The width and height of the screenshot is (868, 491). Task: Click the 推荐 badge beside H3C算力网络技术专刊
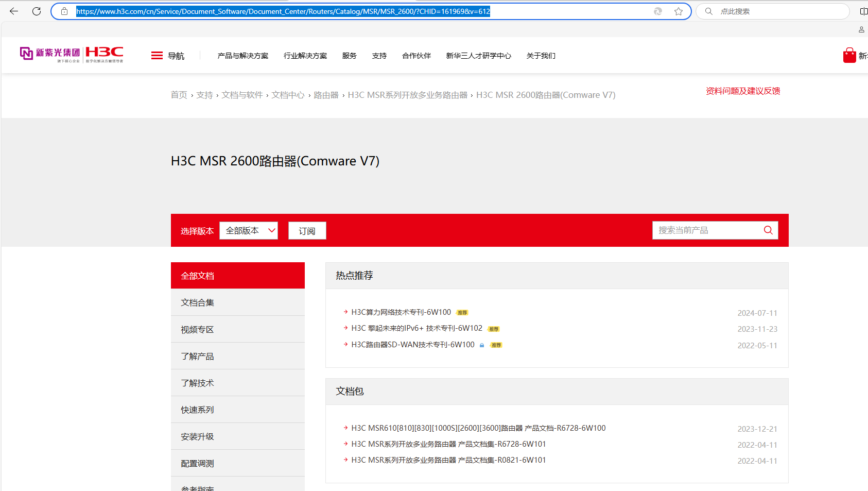[x=462, y=313]
